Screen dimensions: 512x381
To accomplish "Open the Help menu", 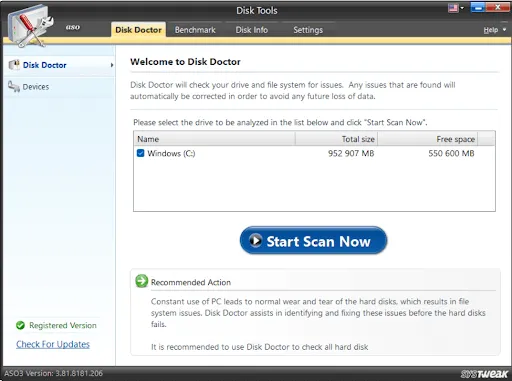I will (491, 30).
